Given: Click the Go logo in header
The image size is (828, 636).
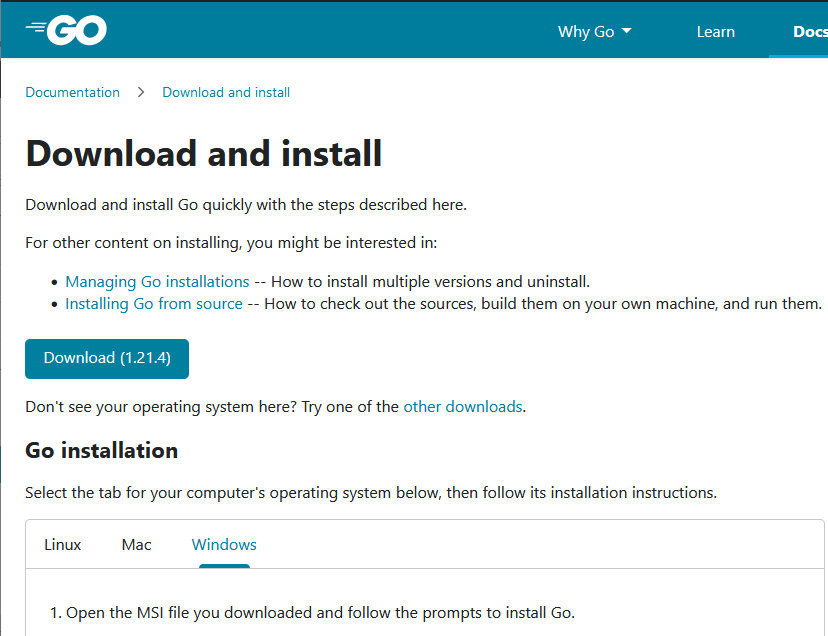Looking at the screenshot, I should 66,30.
